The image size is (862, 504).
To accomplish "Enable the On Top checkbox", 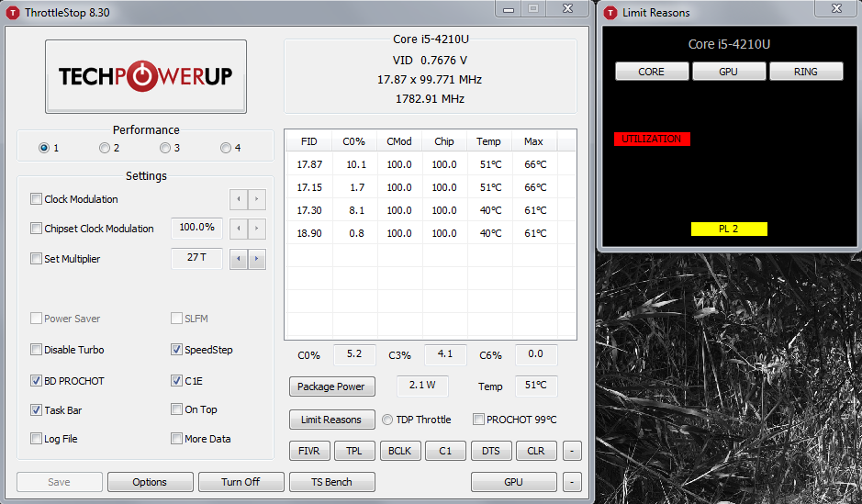I will point(176,409).
